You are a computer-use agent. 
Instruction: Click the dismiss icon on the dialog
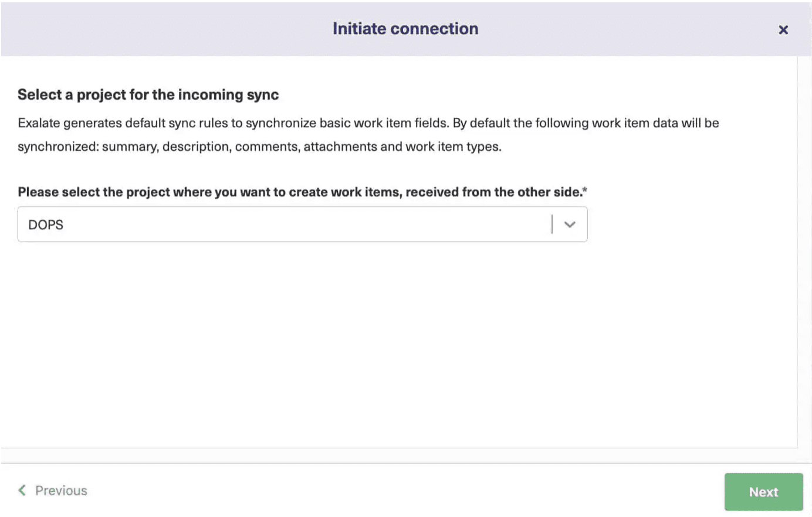coord(783,29)
